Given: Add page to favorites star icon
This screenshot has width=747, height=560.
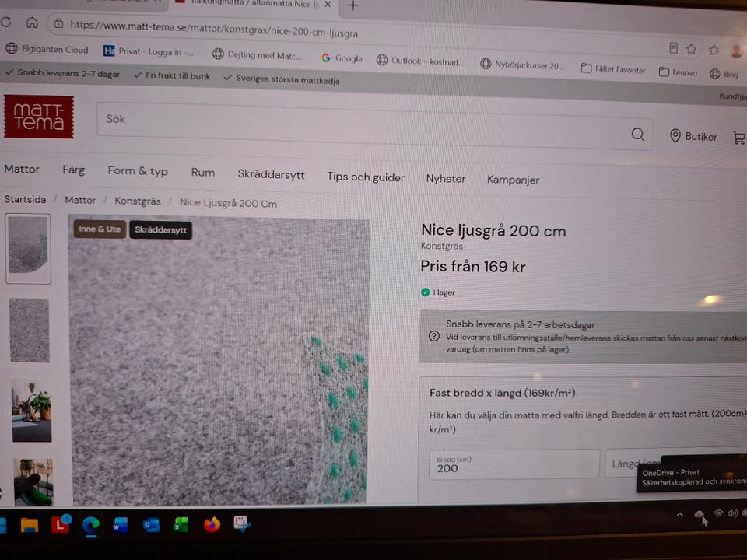Looking at the screenshot, I should tap(691, 48).
